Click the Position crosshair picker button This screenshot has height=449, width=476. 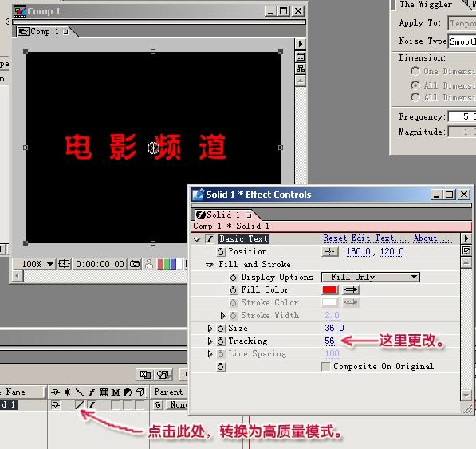click(x=330, y=252)
